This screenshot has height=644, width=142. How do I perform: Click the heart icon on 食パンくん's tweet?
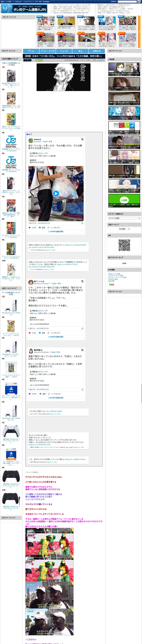pos(30,333)
